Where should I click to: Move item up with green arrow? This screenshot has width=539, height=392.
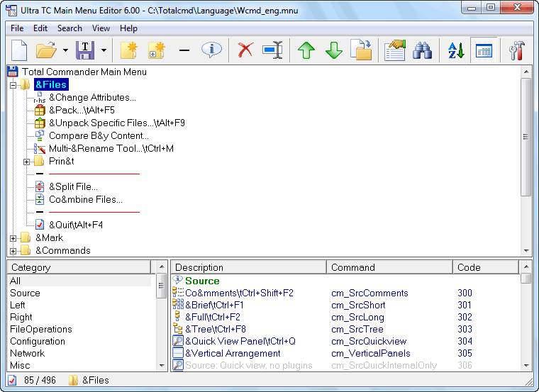click(x=306, y=50)
